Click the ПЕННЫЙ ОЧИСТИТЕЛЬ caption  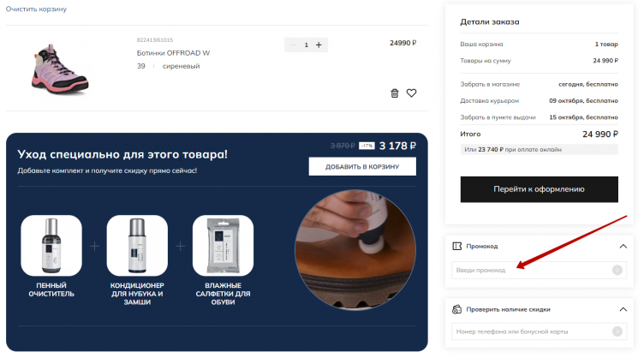pos(51,289)
